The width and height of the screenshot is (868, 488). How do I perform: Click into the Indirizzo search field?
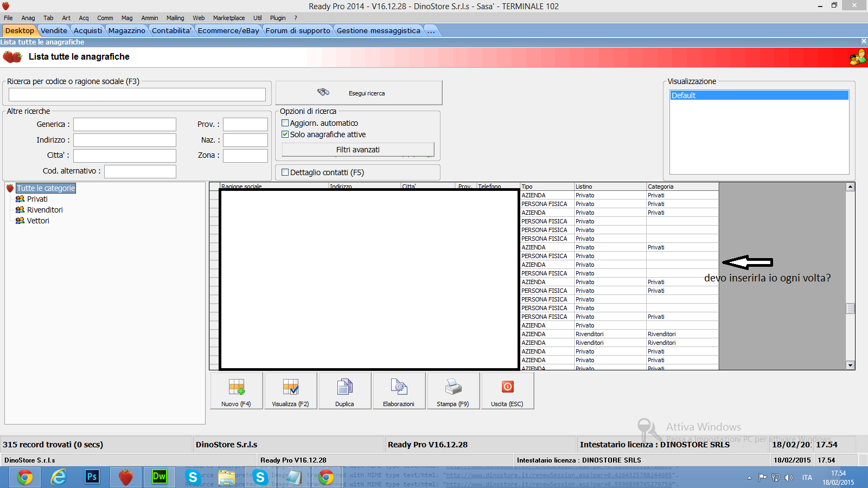point(125,140)
